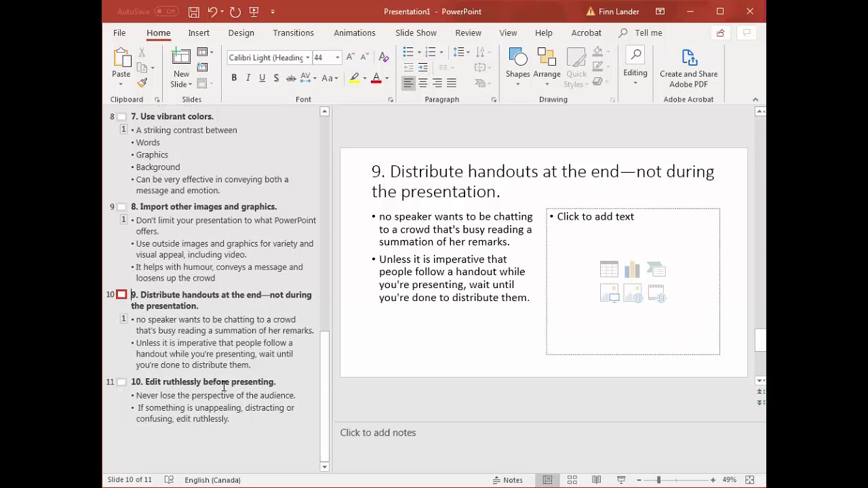868x488 pixels.
Task: Start Slide Show from status bar
Action: (620, 480)
